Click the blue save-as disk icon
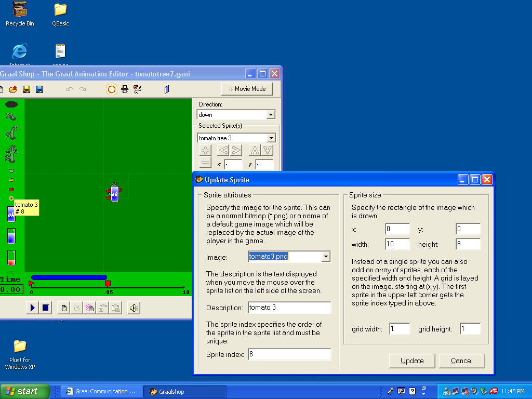This screenshot has height=399, width=532. [x=39, y=89]
